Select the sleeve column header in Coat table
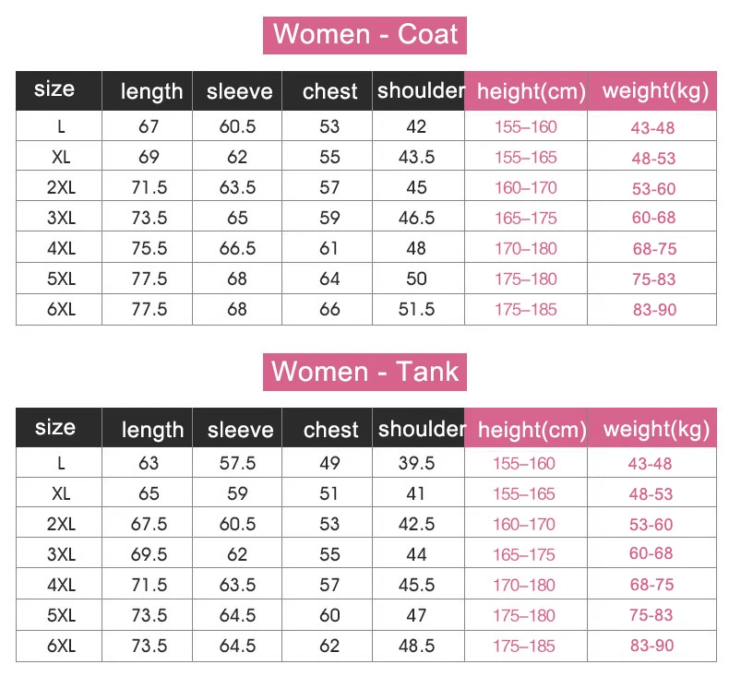Screen dimensions: 729x700 pos(239,91)
